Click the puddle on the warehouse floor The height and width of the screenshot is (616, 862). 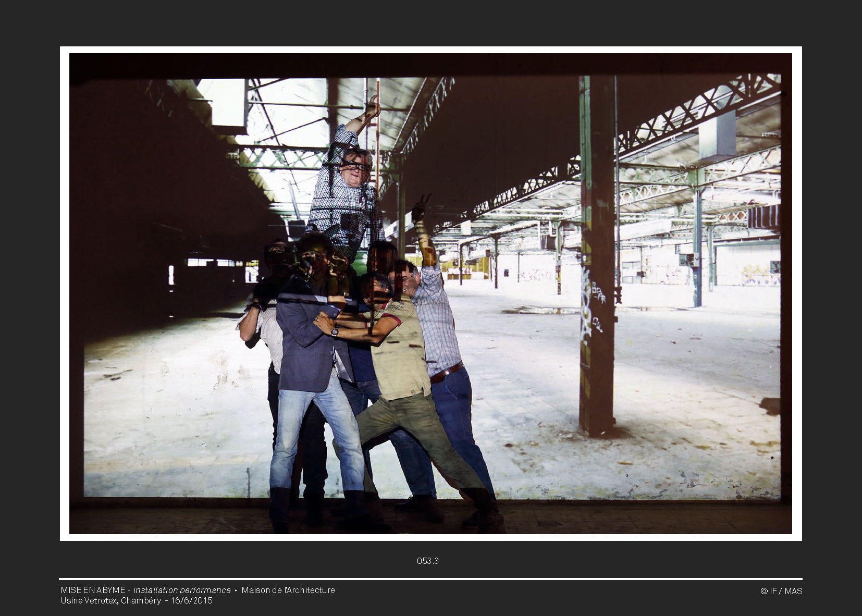(x=542, y=310)
